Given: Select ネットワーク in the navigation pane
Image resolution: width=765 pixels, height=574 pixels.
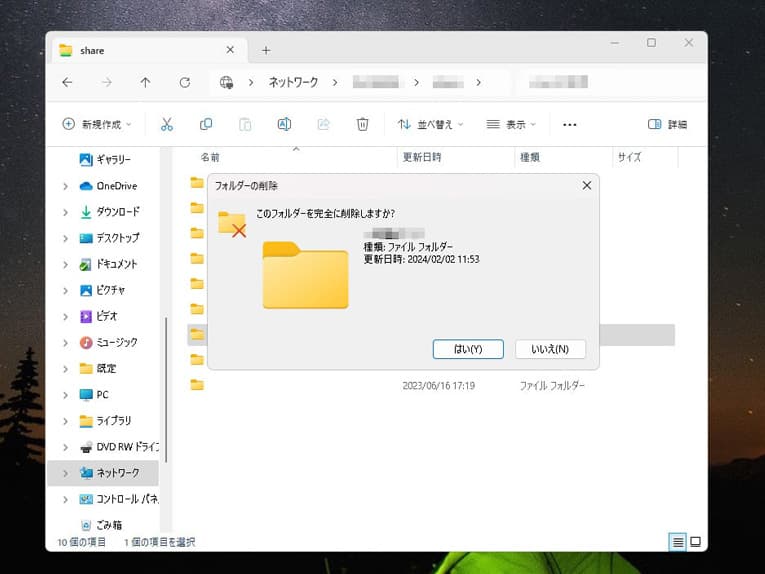Looking at the screenshot, I should coord(117,472).
